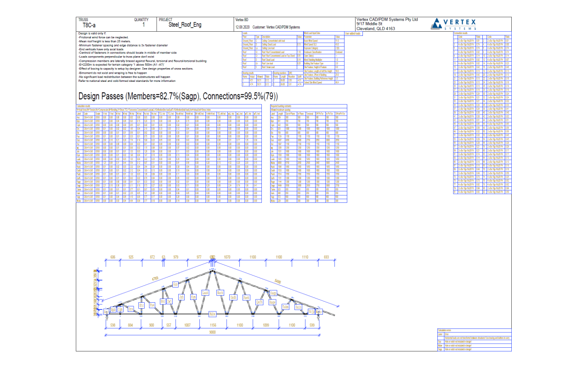The height and width of the screenshot is (368, 588).
Task: Click the apex node marker of the truss
Action: pyautogui.click(x=213, y=270)
